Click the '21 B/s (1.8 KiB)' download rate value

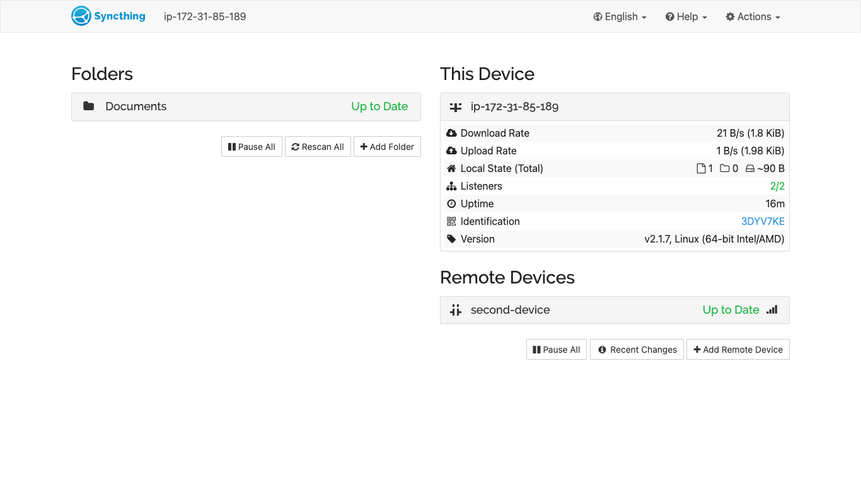751,133
